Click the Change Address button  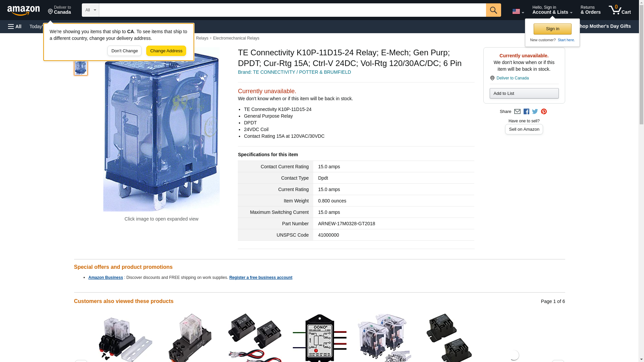point(166,51)
